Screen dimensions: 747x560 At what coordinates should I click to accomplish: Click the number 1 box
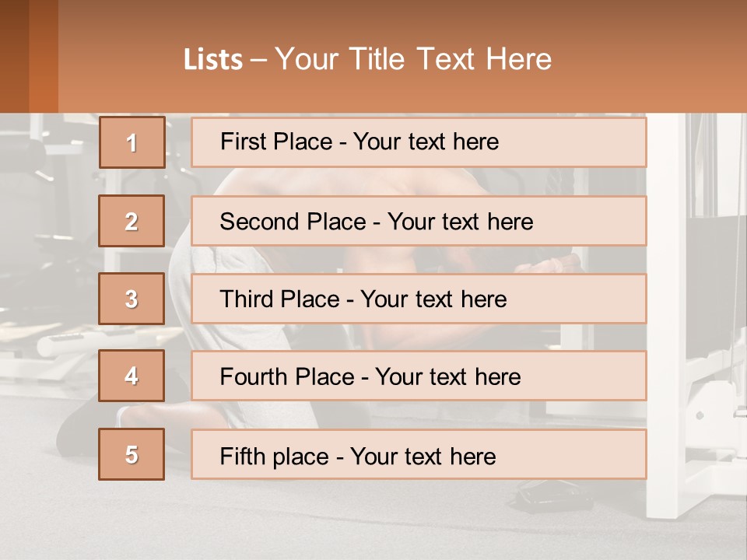(132, 142)
